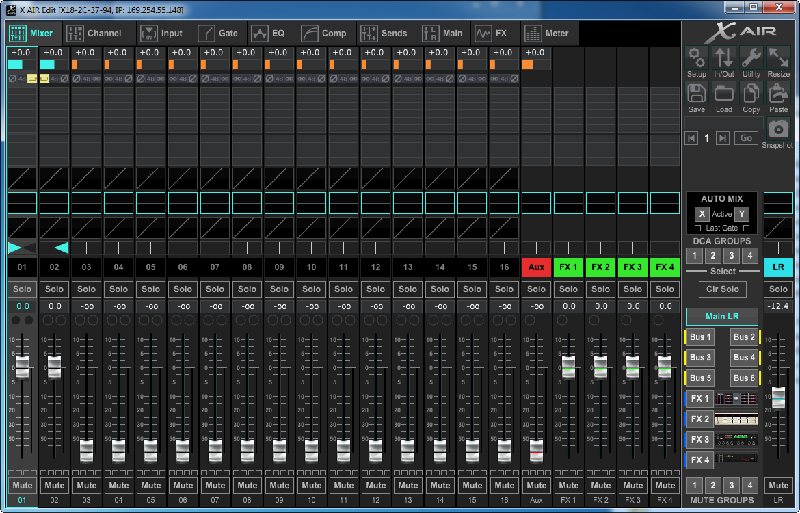
Task: Click the snapshot Go button
Action: (746, 138)
